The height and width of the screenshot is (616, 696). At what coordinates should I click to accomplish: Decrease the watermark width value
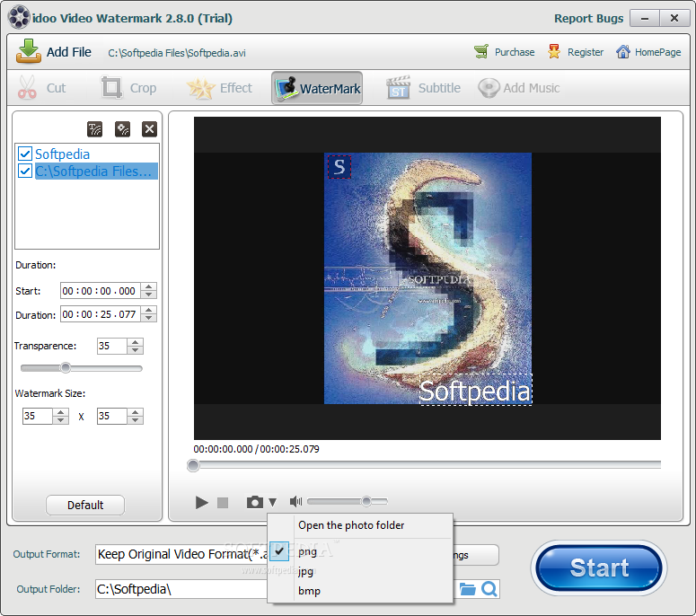pos(60,420)
